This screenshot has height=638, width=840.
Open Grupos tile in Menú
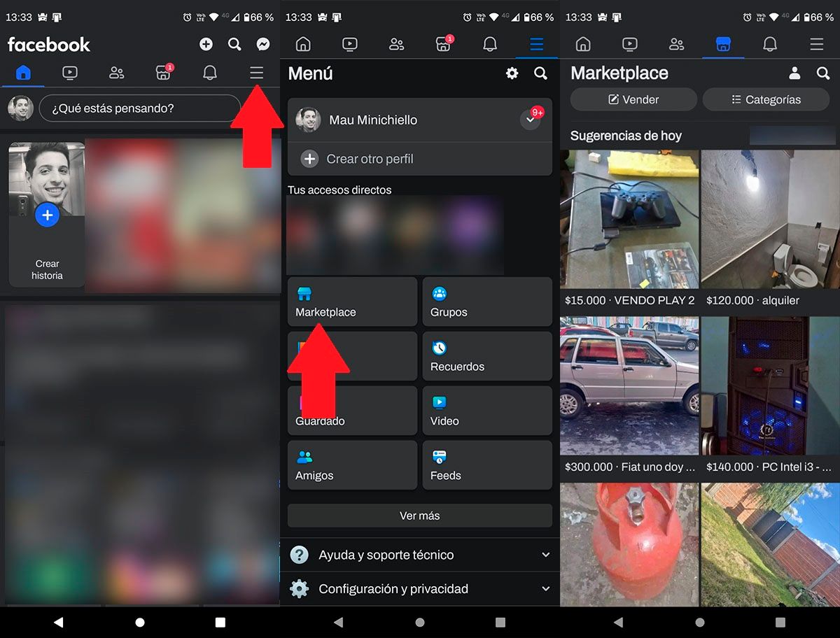tap(487, 302)
